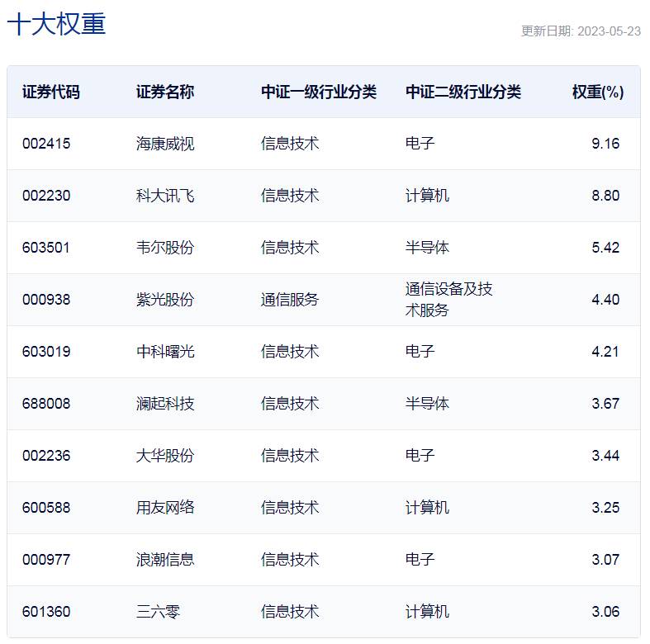
Task: Click 信息技术 in the 中科曙光 row
Action: [x=290, y=352]
